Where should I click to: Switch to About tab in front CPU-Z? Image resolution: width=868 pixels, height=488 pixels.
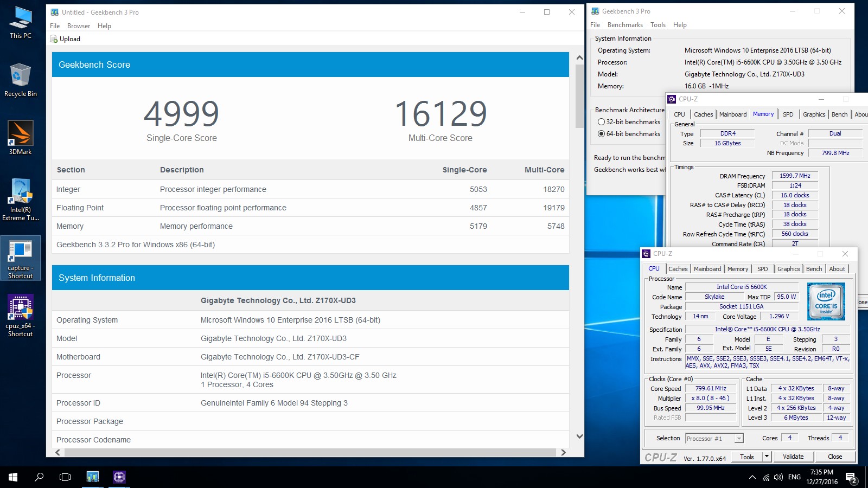(x=837, y=269)
